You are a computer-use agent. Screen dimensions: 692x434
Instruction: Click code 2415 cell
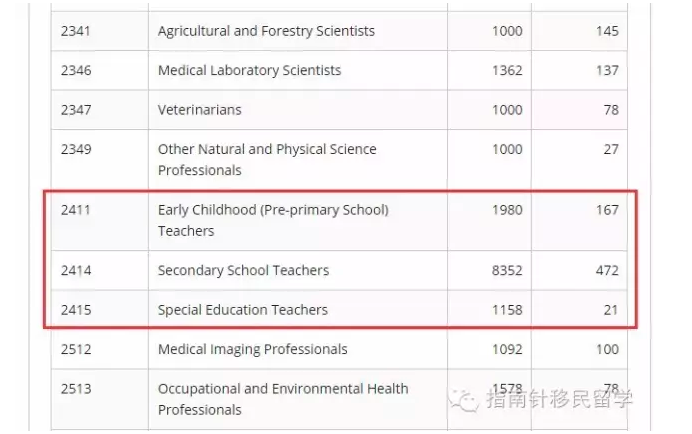click(100, 310)
